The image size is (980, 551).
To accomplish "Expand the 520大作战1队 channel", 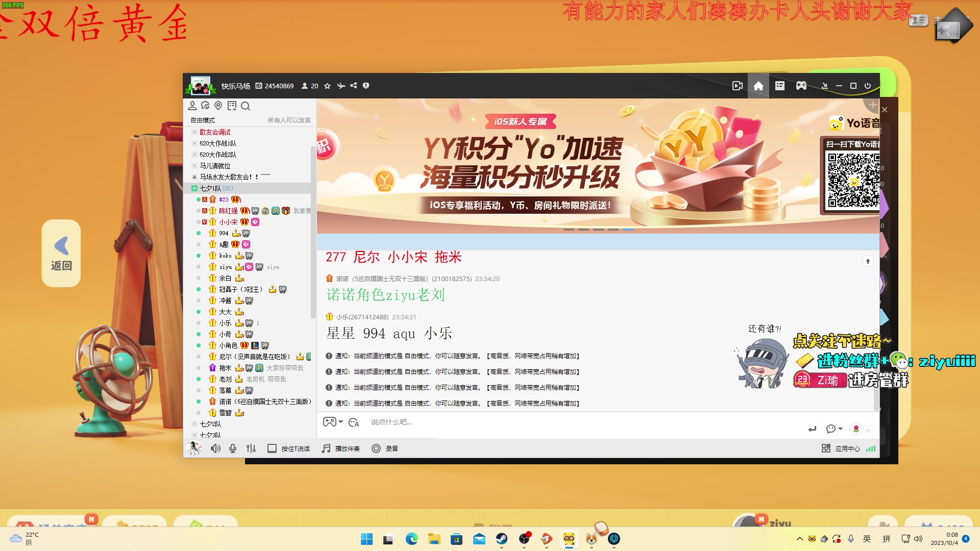I will coord(194,143).
